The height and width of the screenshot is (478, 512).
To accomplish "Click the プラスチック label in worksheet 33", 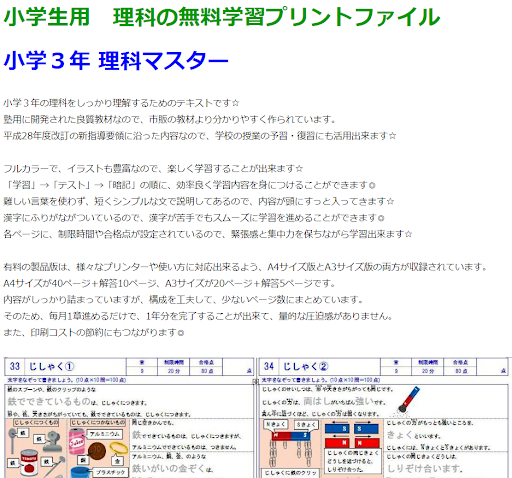I will pyautogui.click(x=110, y=472).
